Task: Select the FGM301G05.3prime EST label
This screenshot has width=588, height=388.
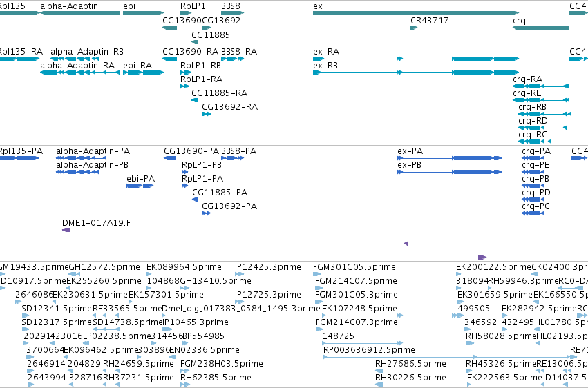Action: [357, 295]
